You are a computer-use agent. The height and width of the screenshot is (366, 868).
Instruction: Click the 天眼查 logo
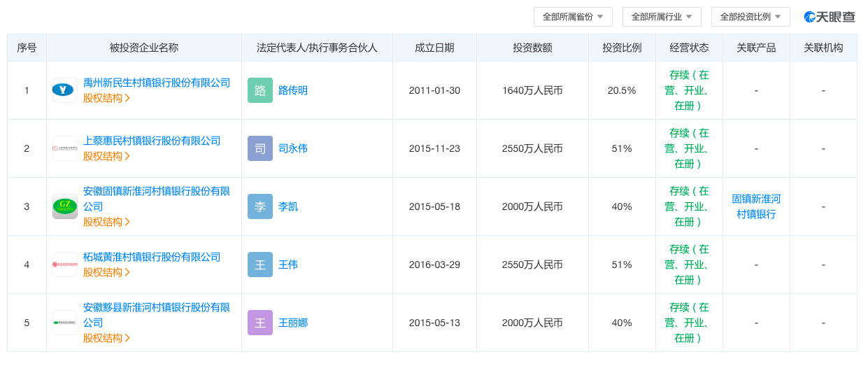pos(830,17)
